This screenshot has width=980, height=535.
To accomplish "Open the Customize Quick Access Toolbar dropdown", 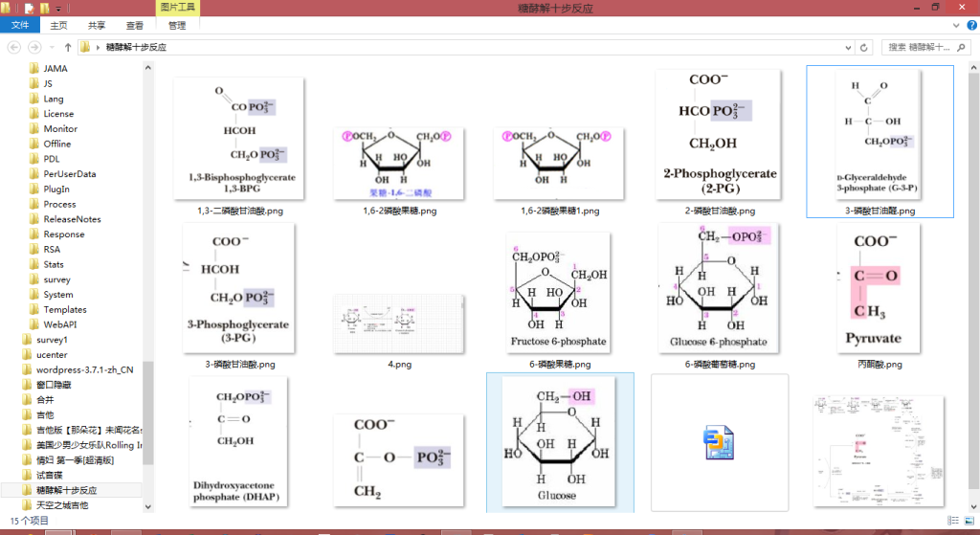I will pos(59,8).
